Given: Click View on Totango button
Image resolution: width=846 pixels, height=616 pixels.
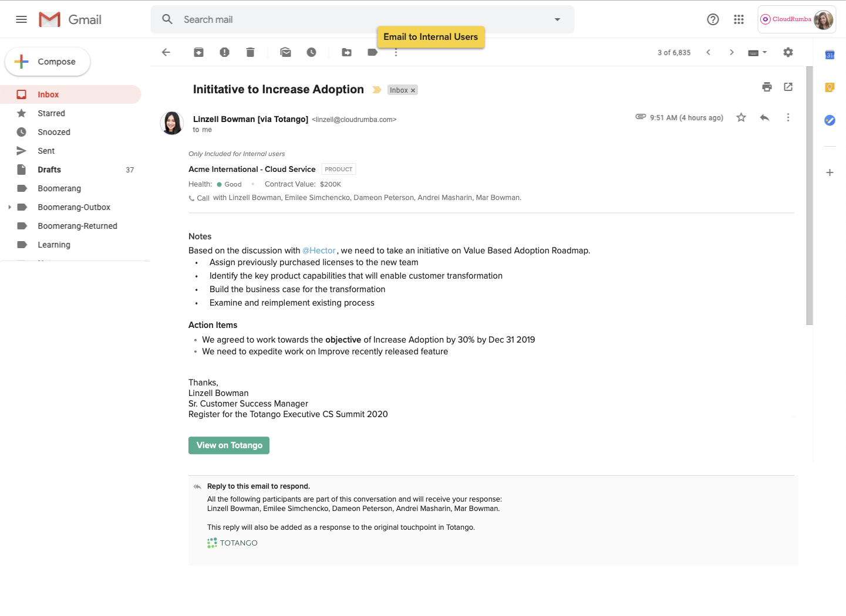Looking at the screenshot, I should click(x=229, y=445).
